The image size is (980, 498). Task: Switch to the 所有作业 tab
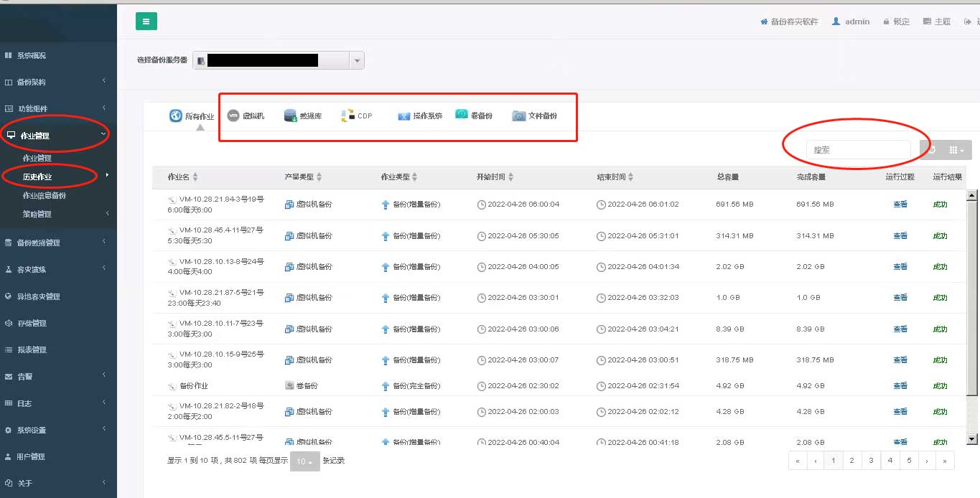(176, 116)
